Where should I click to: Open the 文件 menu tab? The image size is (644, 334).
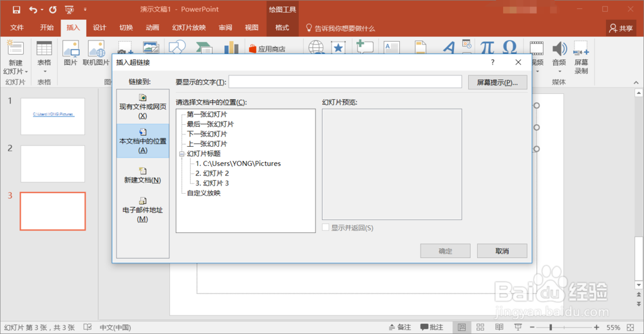point(17,28)
